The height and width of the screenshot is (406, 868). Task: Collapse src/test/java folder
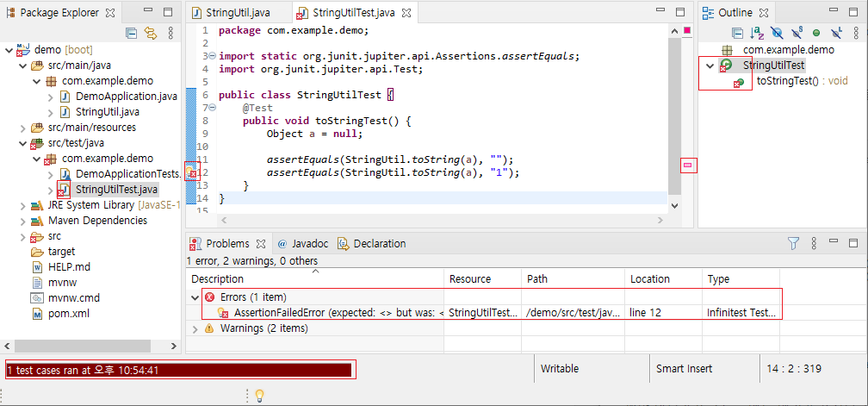click(22, 143)
